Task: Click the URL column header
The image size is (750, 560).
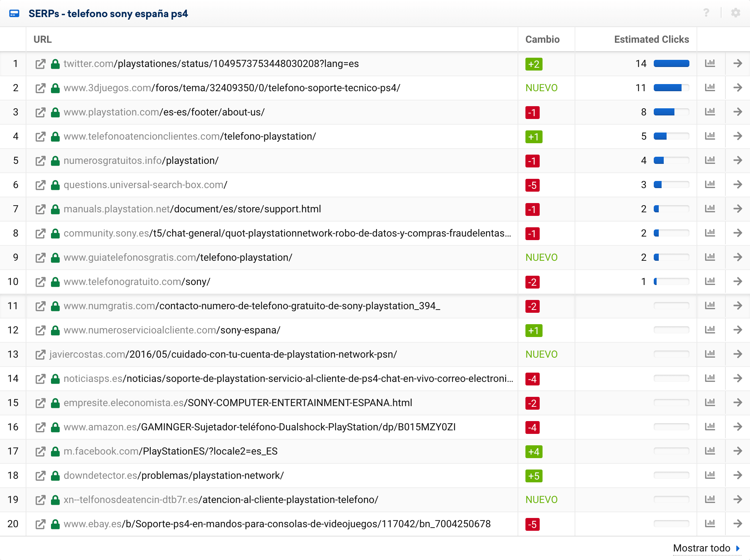Action: [42, 40]
